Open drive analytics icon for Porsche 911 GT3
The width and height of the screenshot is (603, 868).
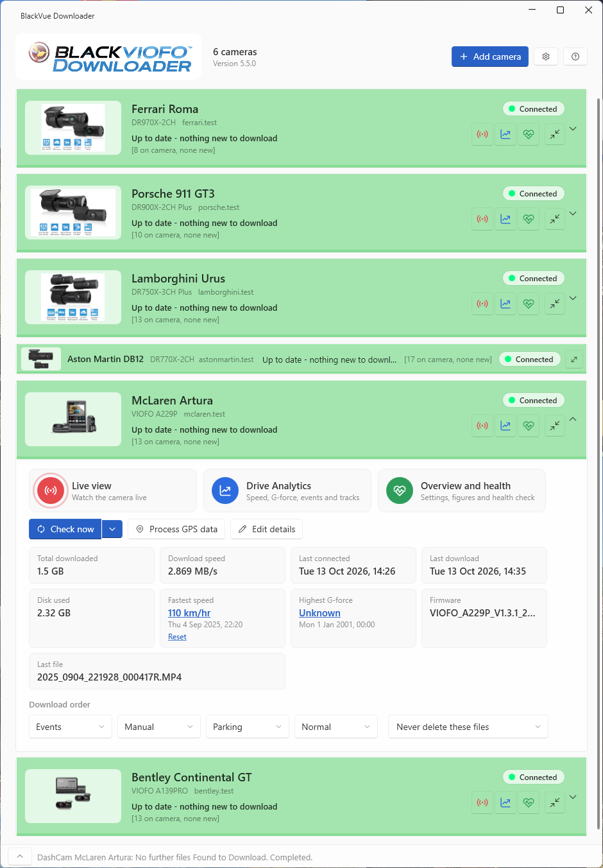pos(505,219)
